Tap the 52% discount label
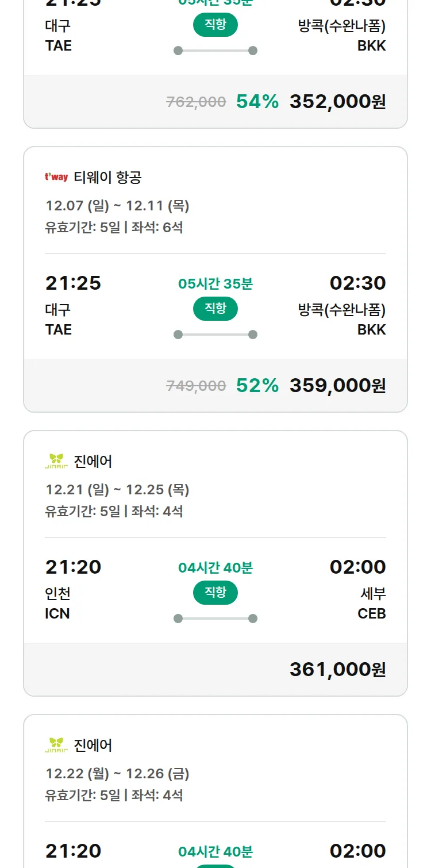431x868 pixels. click(257, 385)
